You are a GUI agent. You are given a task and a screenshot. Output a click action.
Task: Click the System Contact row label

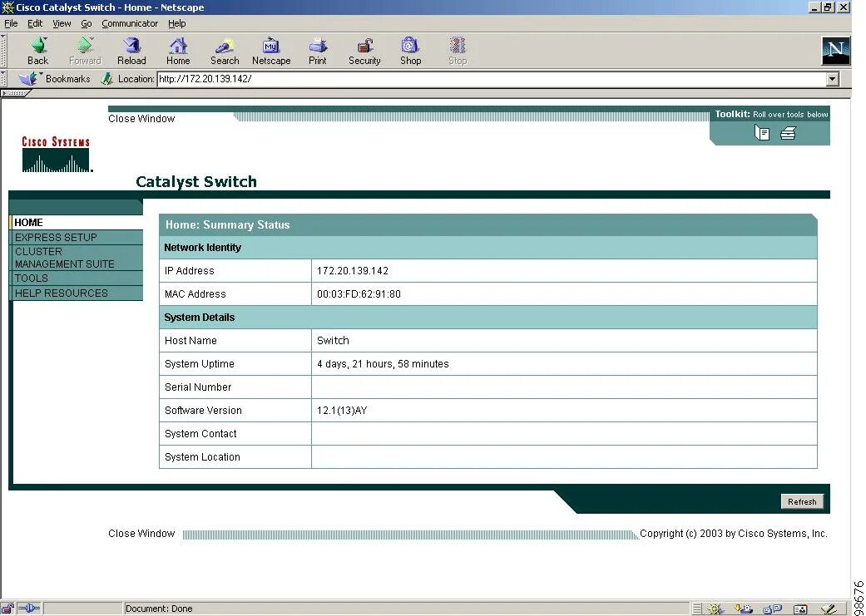(200, 434)
